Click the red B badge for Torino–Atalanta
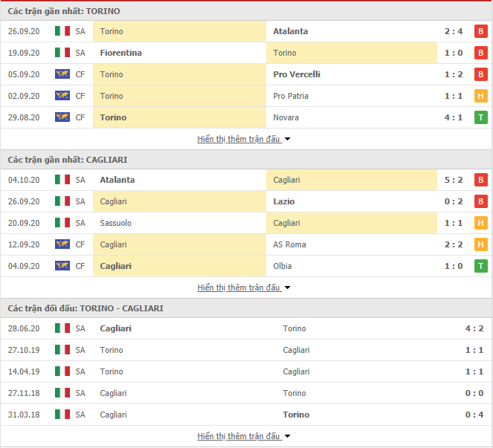 tap(480, 31)
